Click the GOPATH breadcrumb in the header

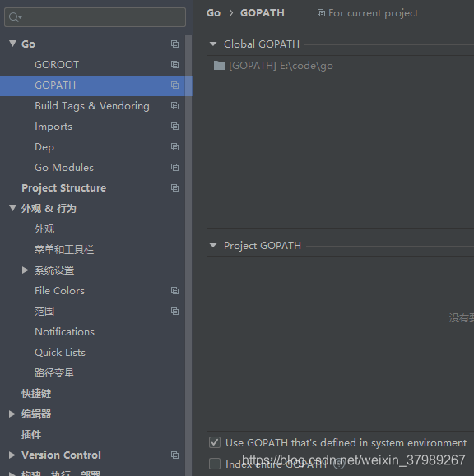(263, 13)
